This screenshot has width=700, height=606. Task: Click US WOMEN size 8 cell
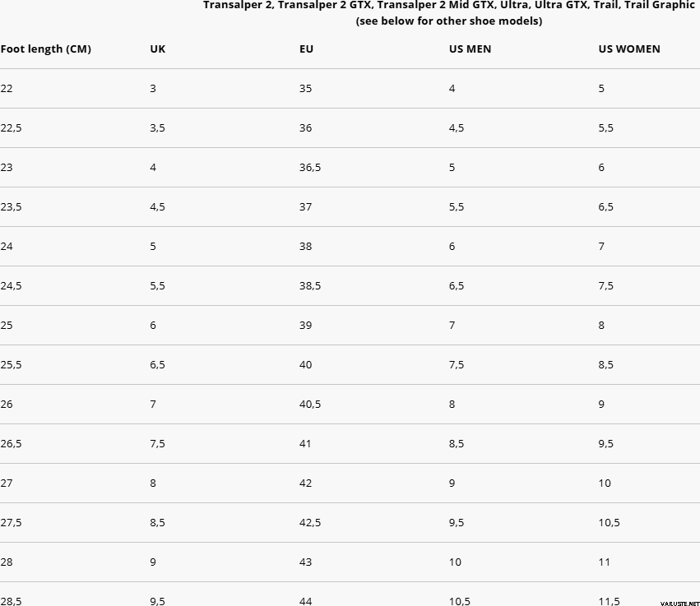601,326
